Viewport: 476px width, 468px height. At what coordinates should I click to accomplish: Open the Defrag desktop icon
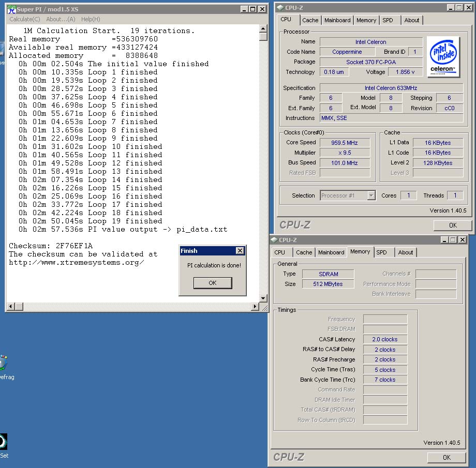click(4, 367)
